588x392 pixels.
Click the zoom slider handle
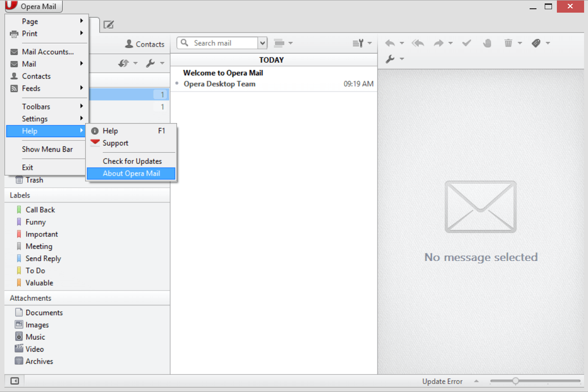point(516,381)
